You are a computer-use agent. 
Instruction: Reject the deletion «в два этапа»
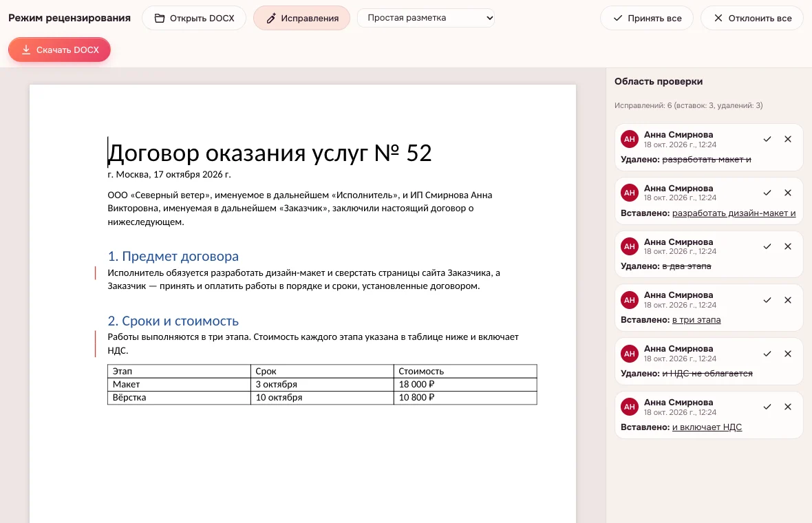(x=788, y=246)
